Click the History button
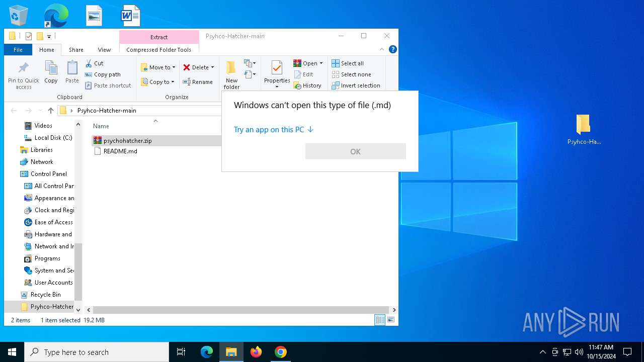The image size is (644, 362). pyautogui.click(x=307, y=85)
